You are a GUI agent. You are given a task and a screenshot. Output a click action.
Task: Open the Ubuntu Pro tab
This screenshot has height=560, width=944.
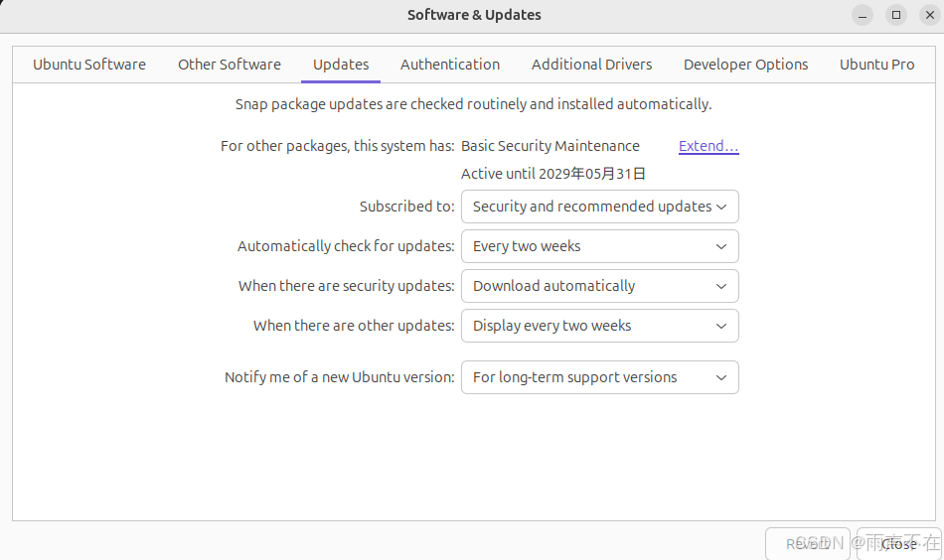pyautogui.click(x=876, y=65)
